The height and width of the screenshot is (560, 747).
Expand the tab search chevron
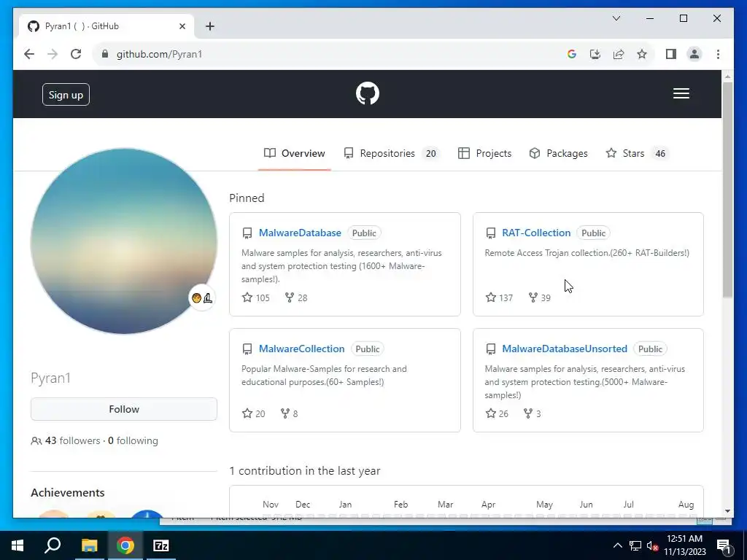click(616, 18)
